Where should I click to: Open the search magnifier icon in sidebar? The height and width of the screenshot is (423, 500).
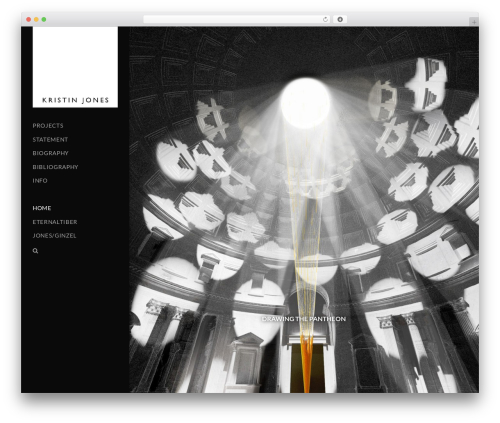click(x=35, y=251)
